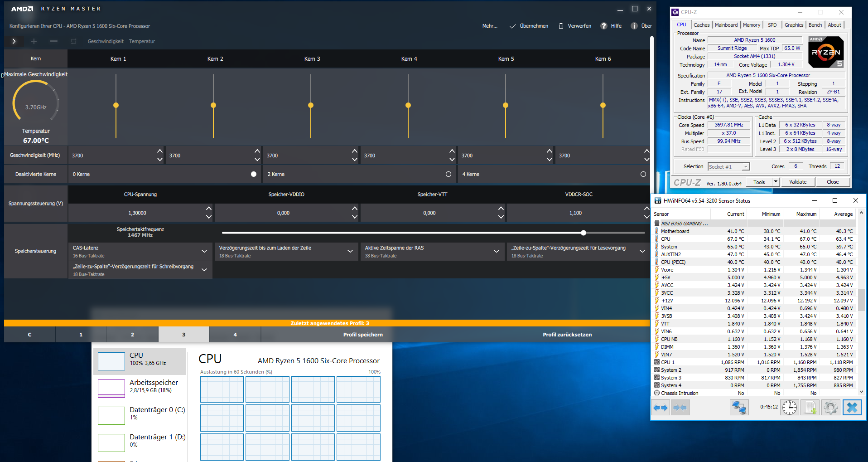Screen dimensions: 868x462
Task: Click the Kern 1 speed slider handle
Action: coord(116,105)
